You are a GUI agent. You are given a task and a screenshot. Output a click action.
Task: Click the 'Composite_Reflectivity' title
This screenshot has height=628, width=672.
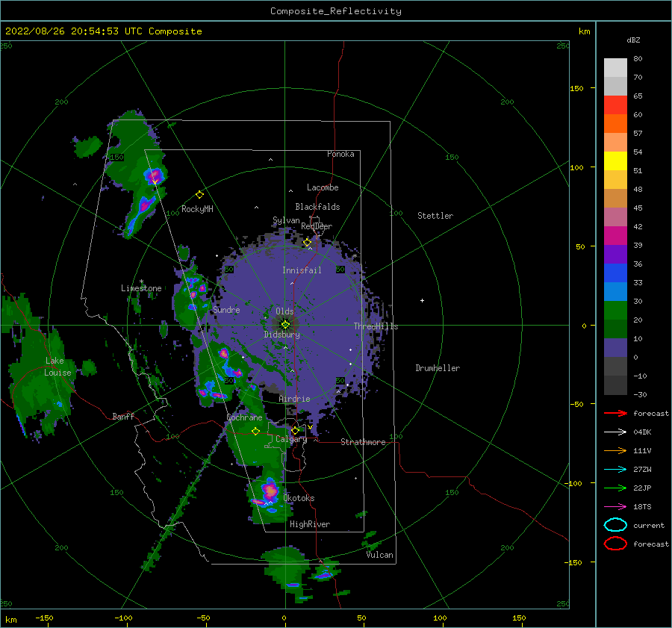pos(336,11)
